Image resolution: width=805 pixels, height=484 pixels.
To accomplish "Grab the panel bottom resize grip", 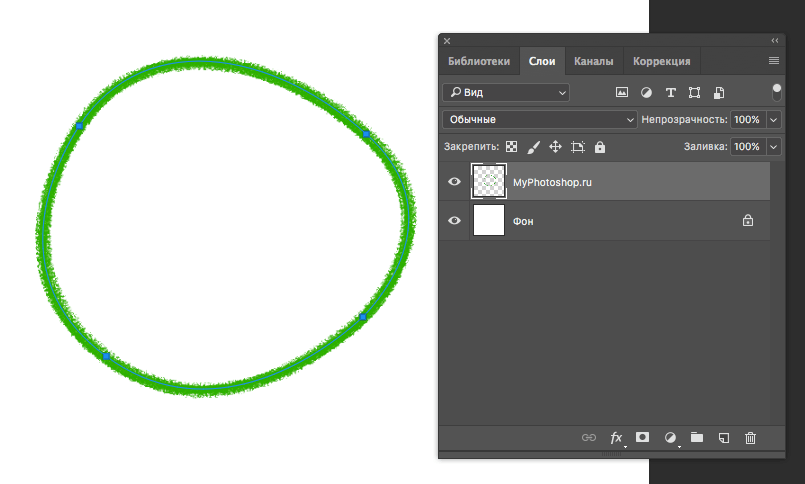I will point(611,454).
